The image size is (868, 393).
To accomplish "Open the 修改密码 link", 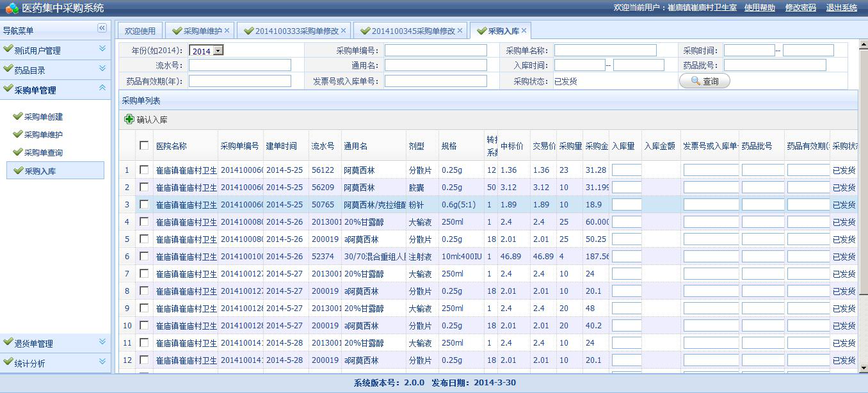I will (801, 8).
